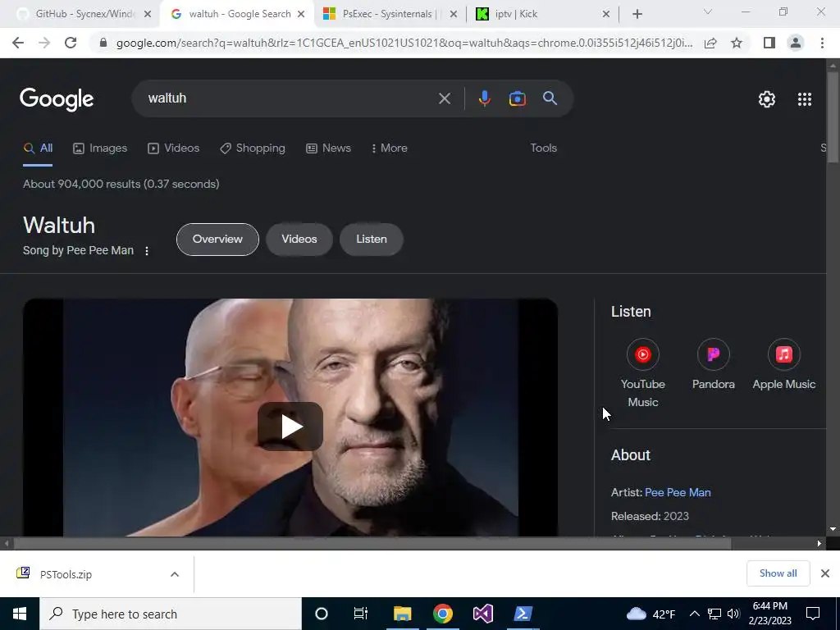Image resolution: width=840 pixels, height=630 pixels.
Task: Open the Chrome three-dot menu
Action: click(822, 43)
